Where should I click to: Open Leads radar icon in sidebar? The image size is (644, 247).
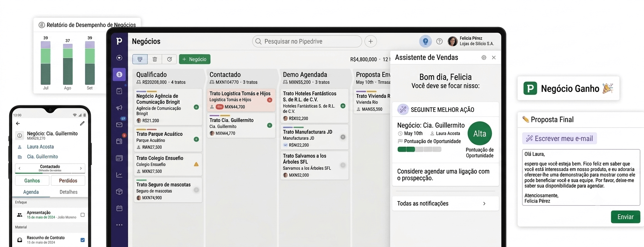pos(119,58)
